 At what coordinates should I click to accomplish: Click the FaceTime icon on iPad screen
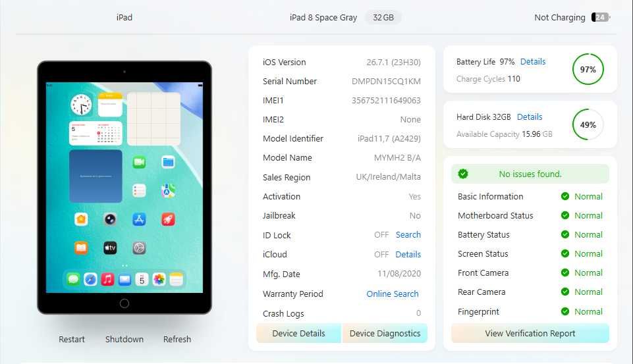pyautogui.click(x=139, y=162)
